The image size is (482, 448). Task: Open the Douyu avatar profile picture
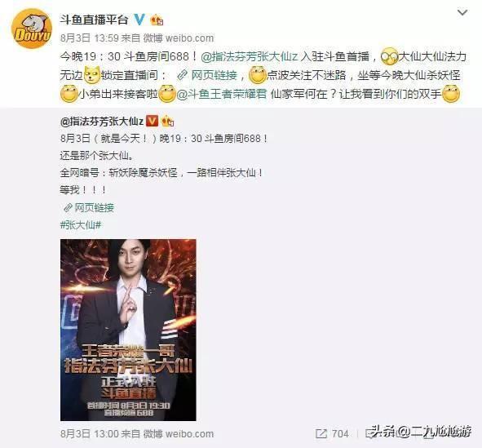click(x=31, y=29)
